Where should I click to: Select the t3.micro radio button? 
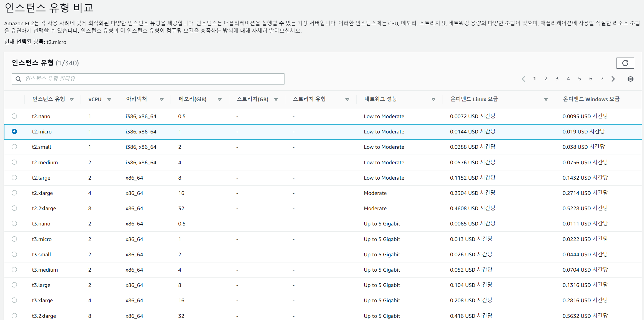click(x=14, y=239)
